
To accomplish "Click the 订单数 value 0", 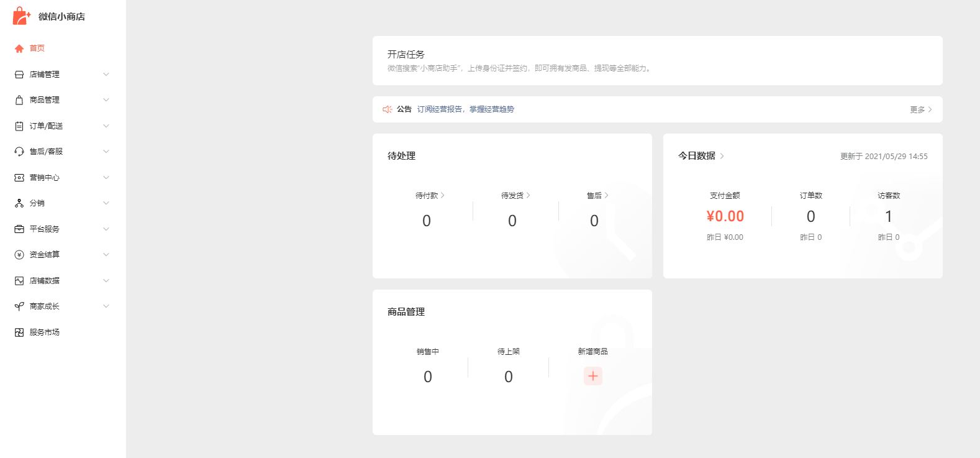I will (811, 216).
